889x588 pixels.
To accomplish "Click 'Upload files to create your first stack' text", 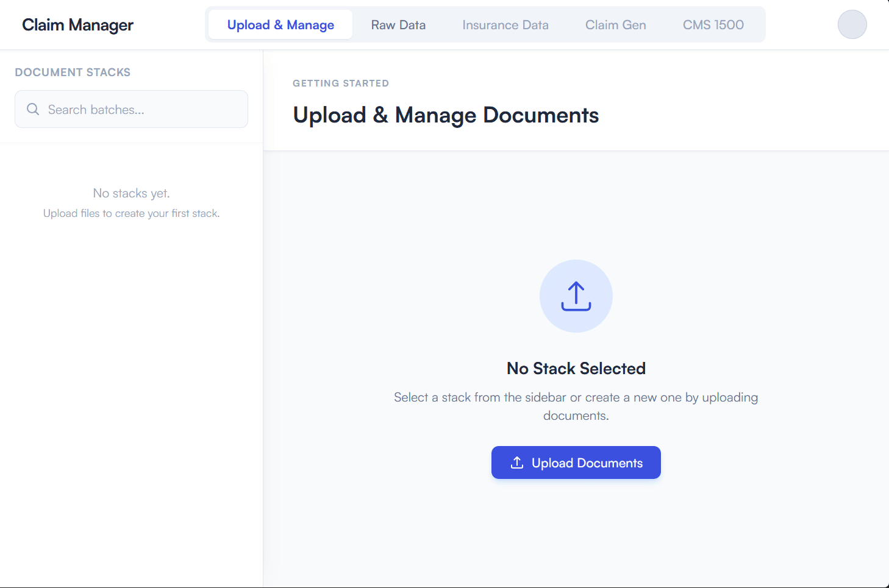I will pyautogui.click(x=131, y=213).
